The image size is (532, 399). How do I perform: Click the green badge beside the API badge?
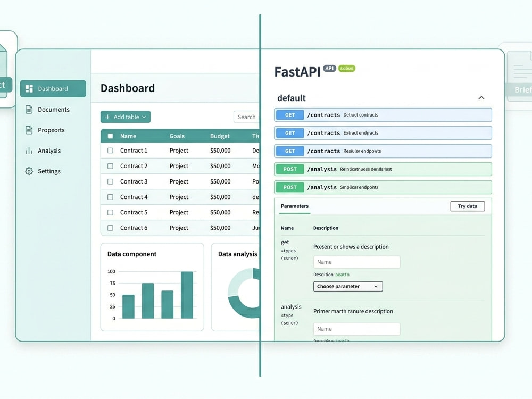click(347, 69)
